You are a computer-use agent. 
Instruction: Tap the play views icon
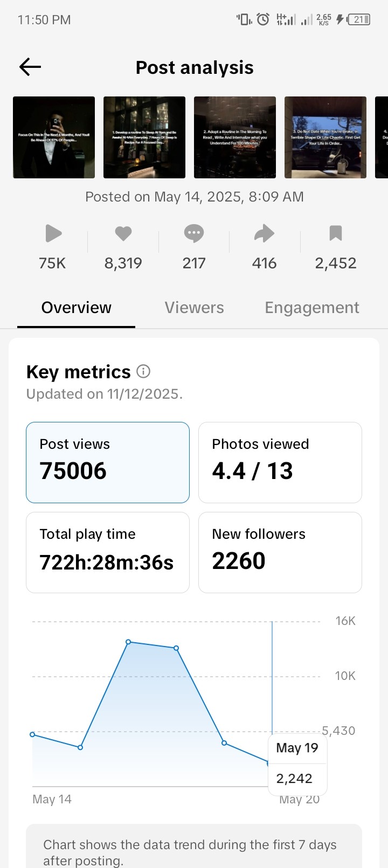click(x=53, y=233)
